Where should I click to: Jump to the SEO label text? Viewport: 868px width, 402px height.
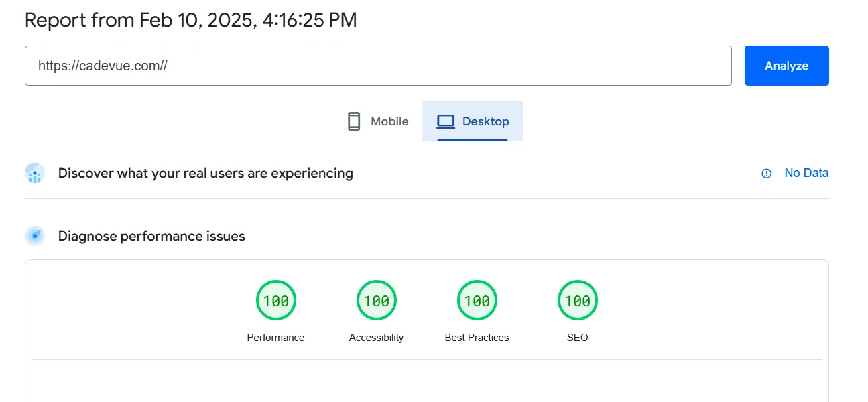coord(577,338)
